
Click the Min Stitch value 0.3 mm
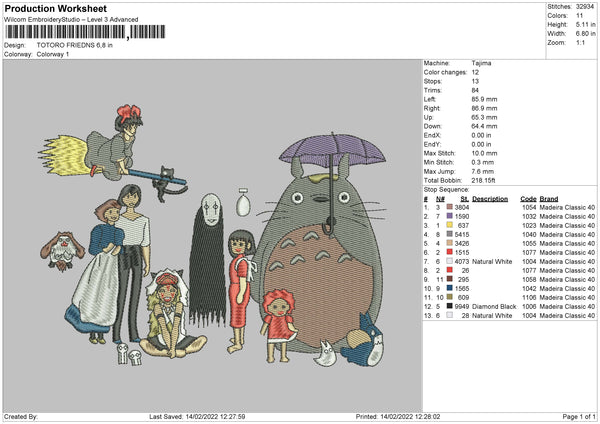483,162
